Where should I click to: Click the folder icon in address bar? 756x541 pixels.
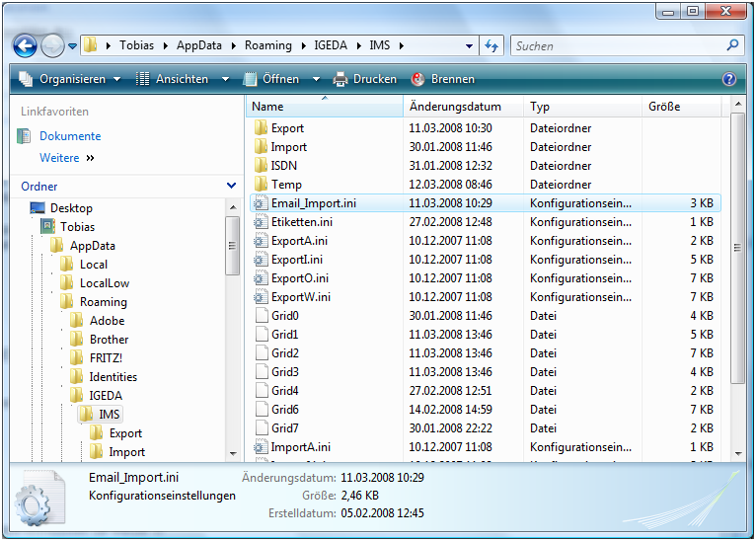click(x=90, y=45)
